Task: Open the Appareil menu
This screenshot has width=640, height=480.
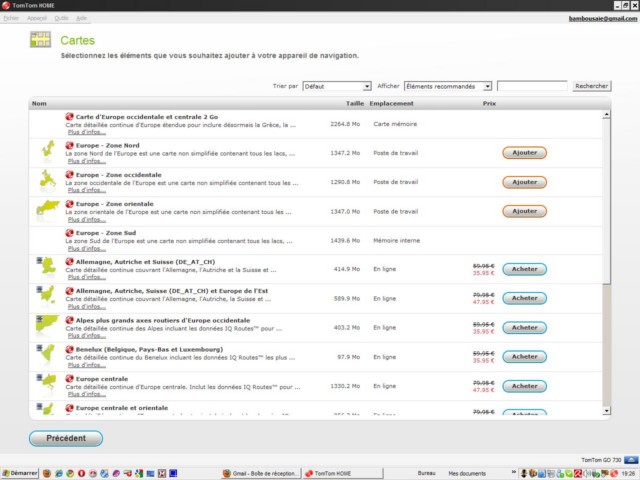Action: 37,18
